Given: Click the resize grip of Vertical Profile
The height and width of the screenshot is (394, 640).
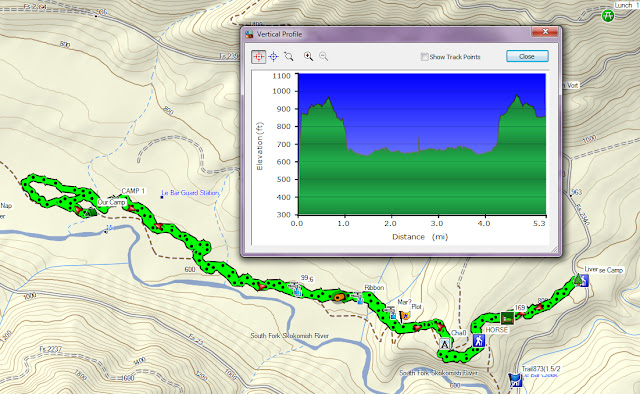Looking at the screenshot, I should point(554,249).
